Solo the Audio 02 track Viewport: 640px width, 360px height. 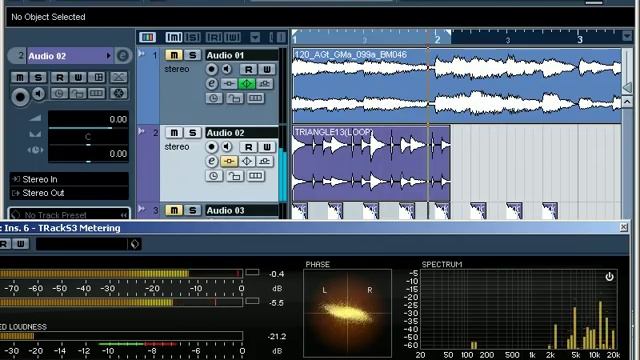[192, 133]
